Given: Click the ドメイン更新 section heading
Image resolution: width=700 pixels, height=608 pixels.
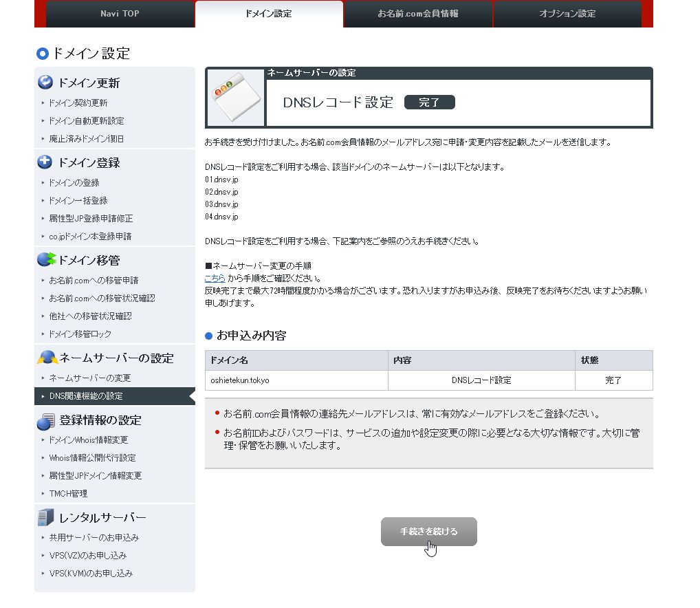Looking at the screenshot, I should (89, 83).
